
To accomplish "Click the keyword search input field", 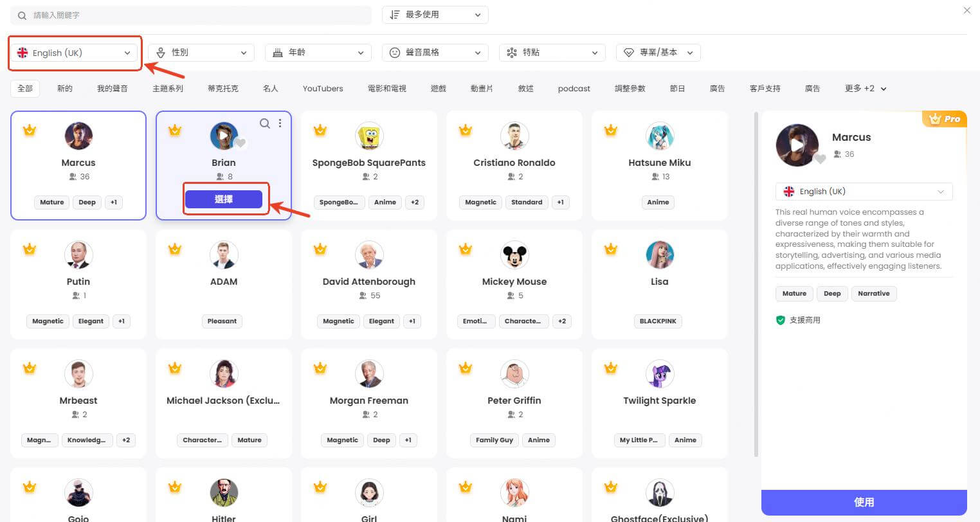I will [191, 15].
